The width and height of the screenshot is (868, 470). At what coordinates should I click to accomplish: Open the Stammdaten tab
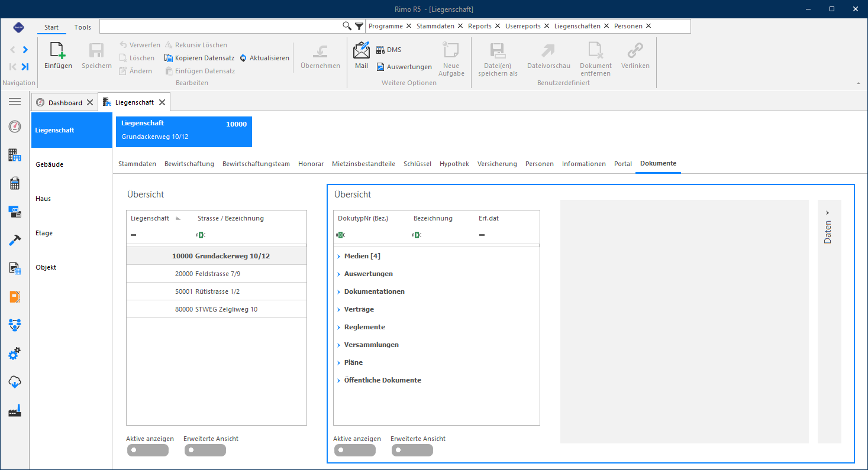[x=137, y=164]
